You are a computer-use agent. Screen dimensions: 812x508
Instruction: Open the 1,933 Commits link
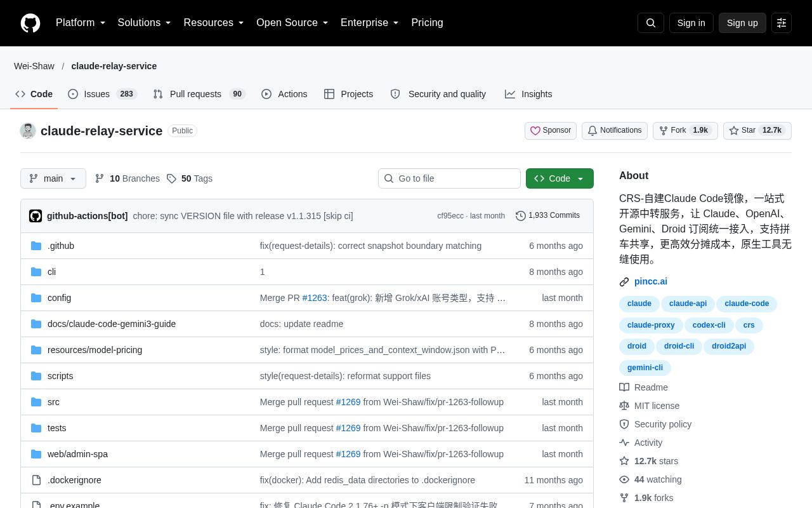click(x=547, y=216)
